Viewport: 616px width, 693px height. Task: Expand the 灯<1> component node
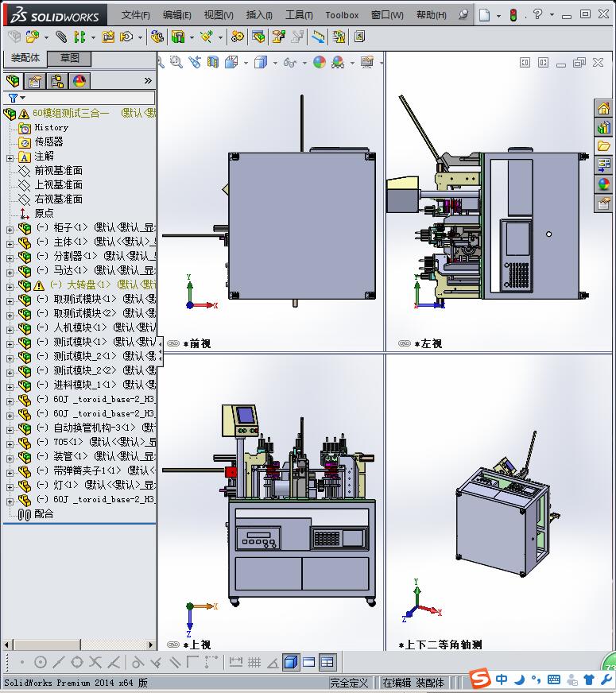click(x=10, y=487)
